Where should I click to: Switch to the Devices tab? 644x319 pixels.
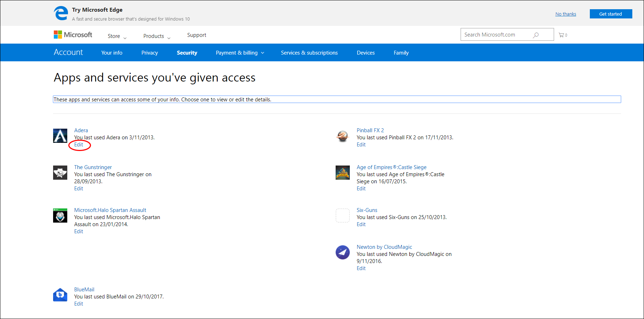pos(366,53)
